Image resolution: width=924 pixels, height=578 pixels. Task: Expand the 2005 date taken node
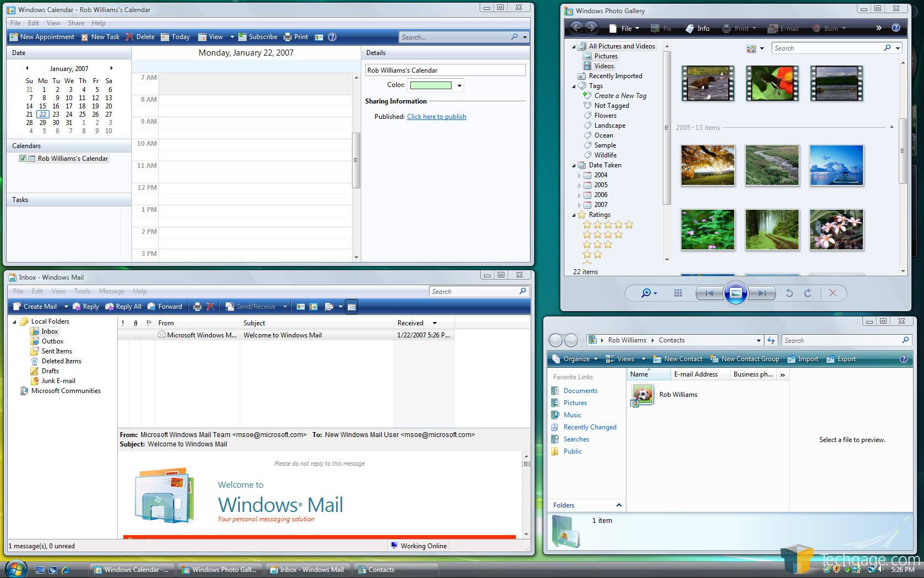pyautogui.click(x=579, y=186)
